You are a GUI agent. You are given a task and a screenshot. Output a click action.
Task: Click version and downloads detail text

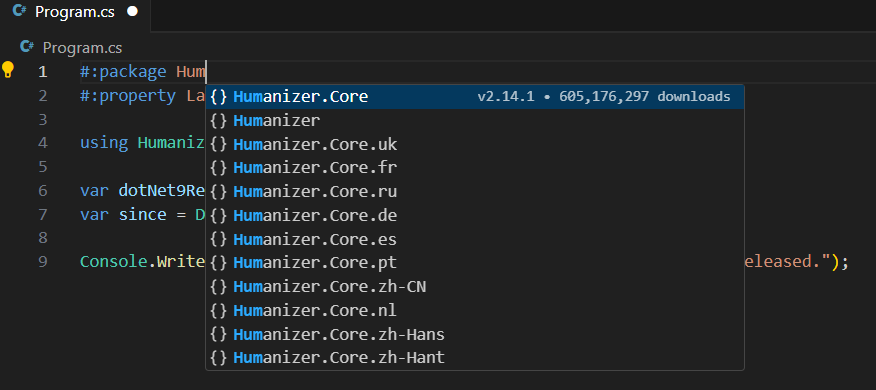603,97
